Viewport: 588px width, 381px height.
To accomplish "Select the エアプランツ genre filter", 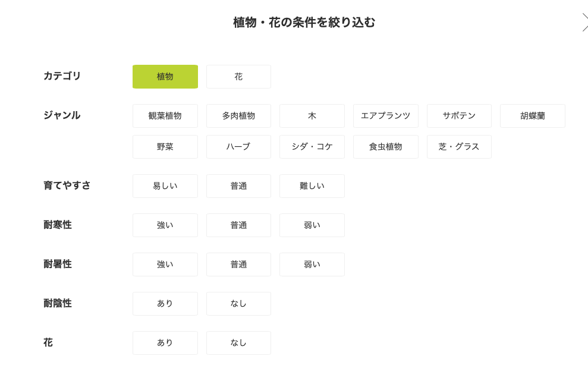I will click(x=386, y=116).
